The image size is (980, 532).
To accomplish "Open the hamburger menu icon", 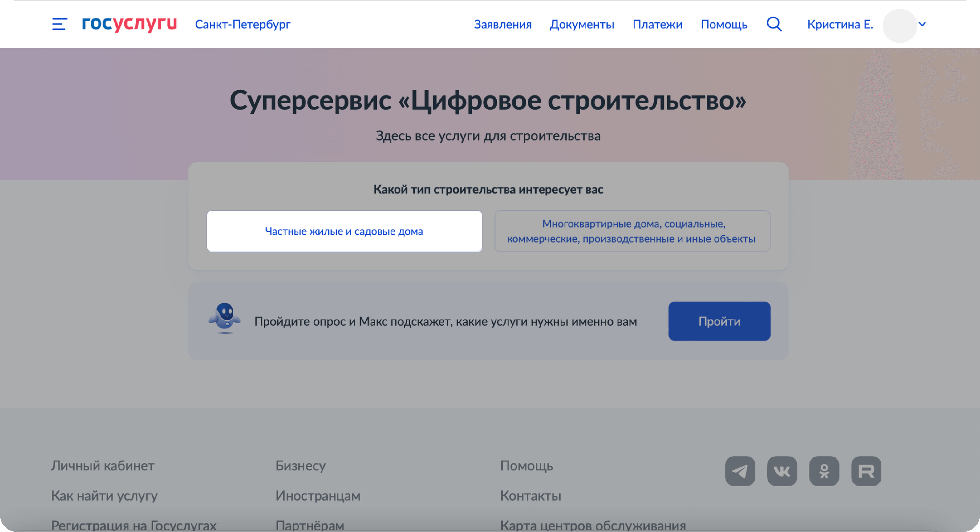I will tap(60, 24).
